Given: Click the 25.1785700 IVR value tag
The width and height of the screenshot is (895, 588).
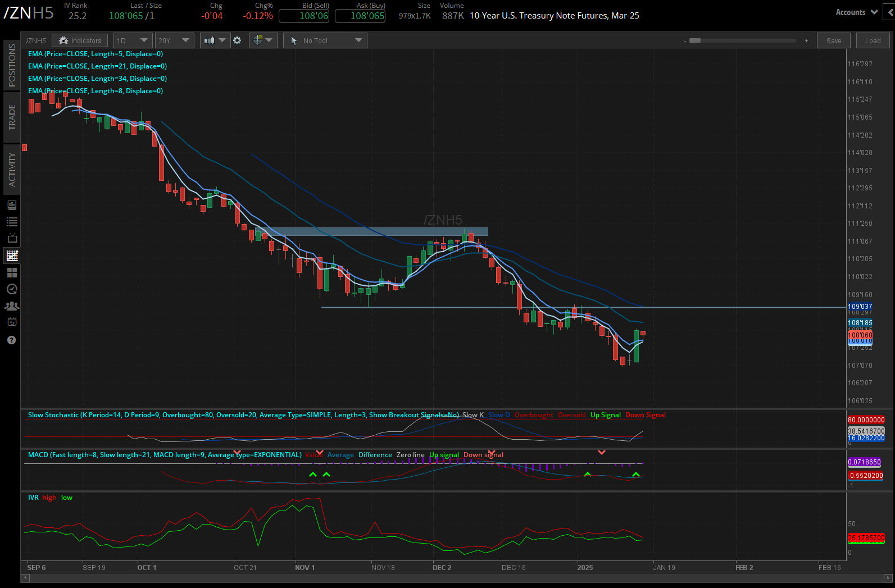Looking at the screenshot, I should [x=866, y=538].
